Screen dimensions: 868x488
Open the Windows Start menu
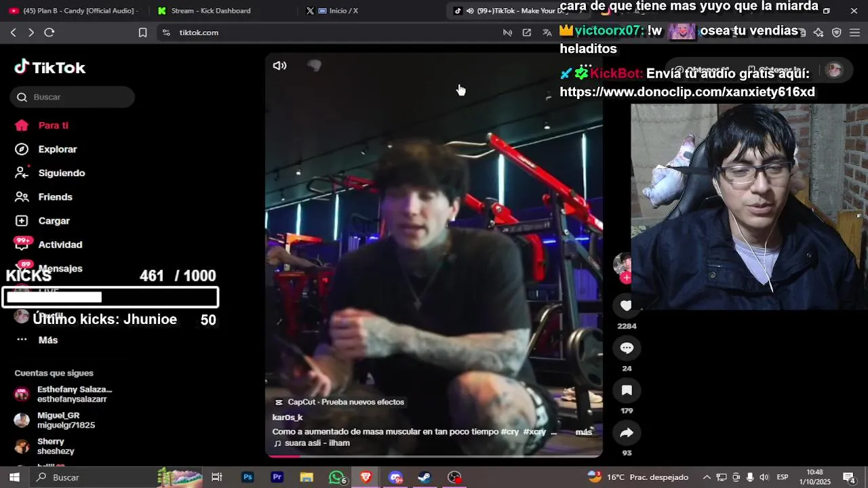pos(14,477)
